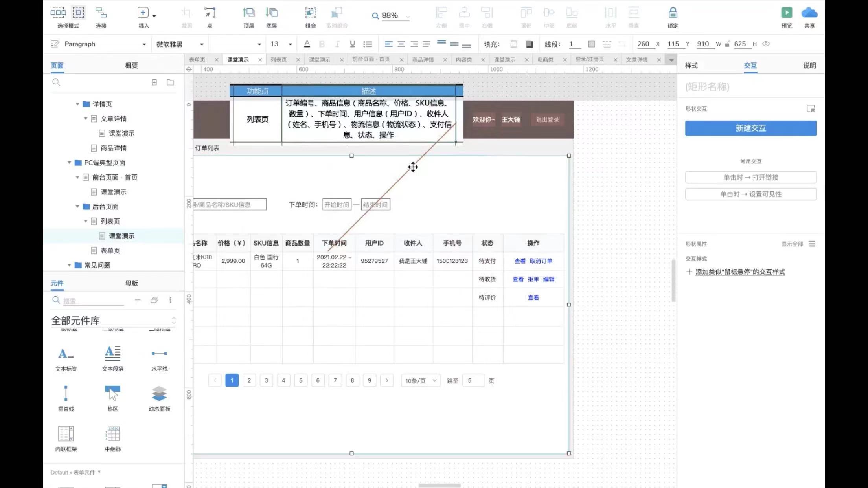Select the Connect (连接) tool icon
868x488 pixels.
(101, 13)
